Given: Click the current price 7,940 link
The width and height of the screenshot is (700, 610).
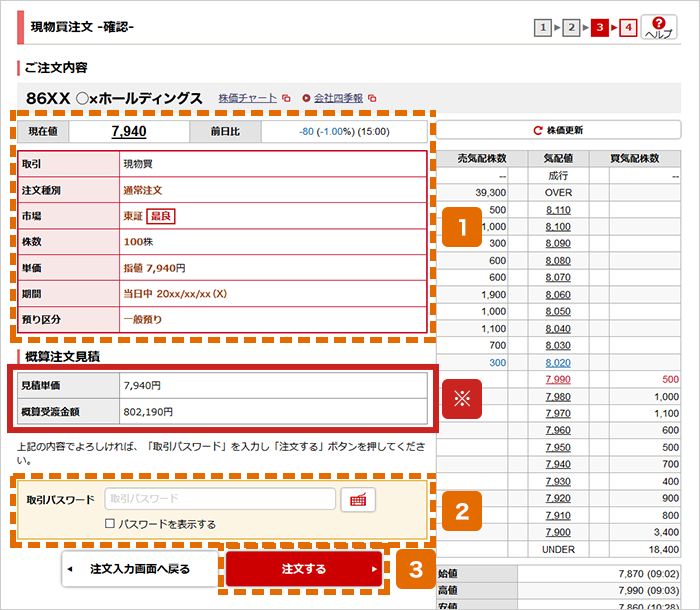Looking at the screenshot, I should tap(129, 131).
